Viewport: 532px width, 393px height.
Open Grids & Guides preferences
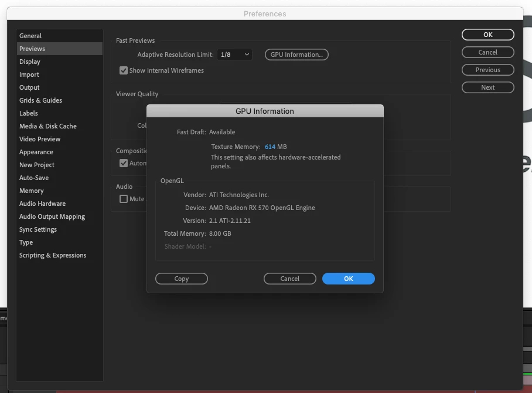pyautogui.click(x=59, y=100)
